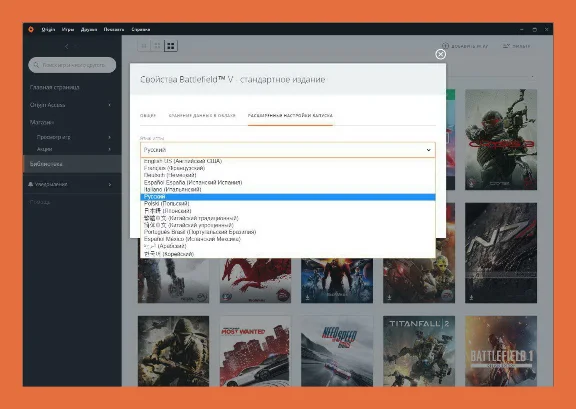Click the Origin logo icon in title bar
The width and height of the screenshot is (576, 409).
pyautogui.click(x=31, y=29)
